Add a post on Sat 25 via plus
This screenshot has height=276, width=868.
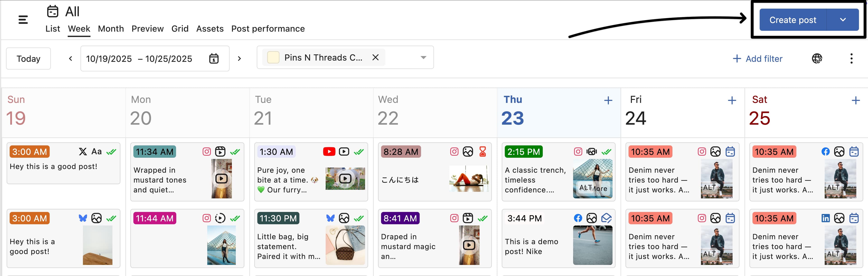(x=856, y=100)
